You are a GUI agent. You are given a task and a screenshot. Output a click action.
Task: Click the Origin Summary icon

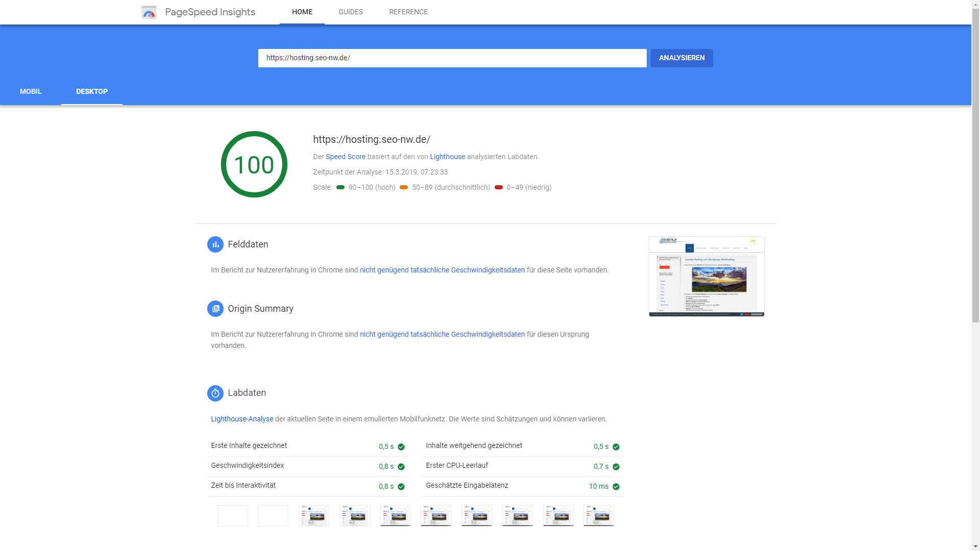coord(215,309)
